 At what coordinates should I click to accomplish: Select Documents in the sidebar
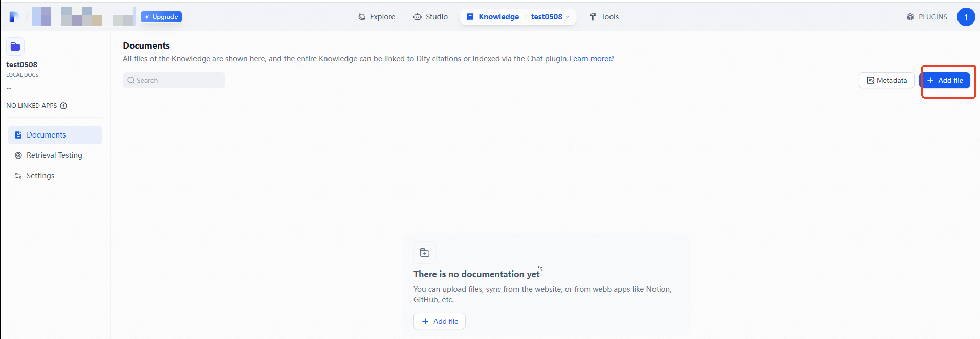[55, 135]
